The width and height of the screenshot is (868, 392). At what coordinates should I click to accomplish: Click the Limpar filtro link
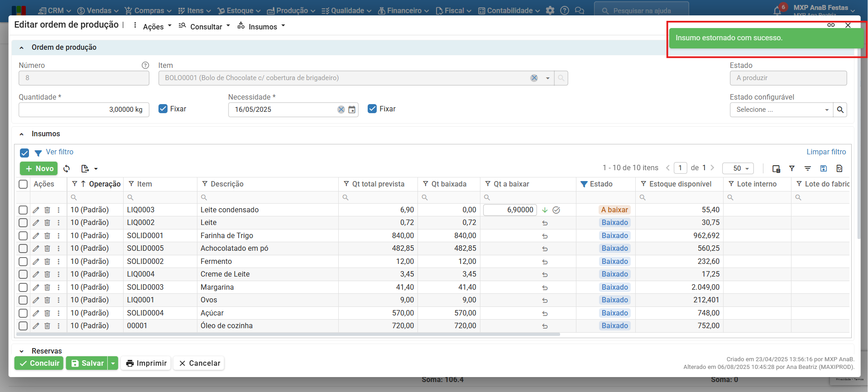pyautogui.click(x=826, y=152)
